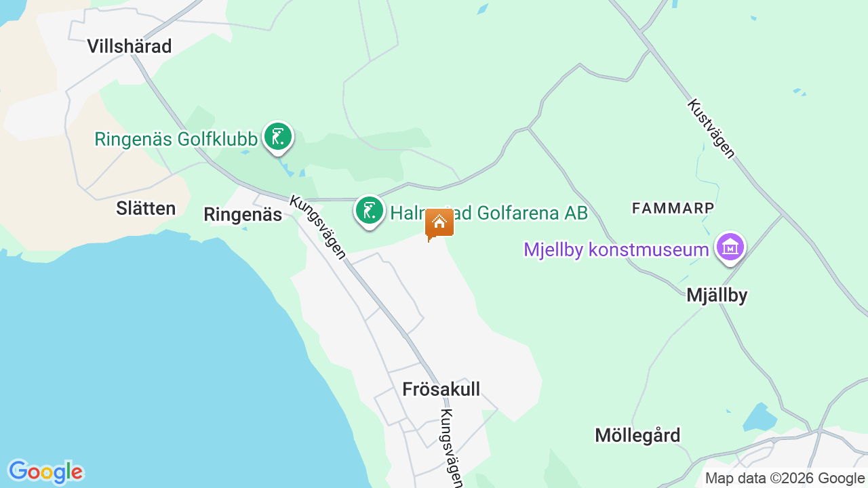Click the FAMMARP area label

pos(673,208)
